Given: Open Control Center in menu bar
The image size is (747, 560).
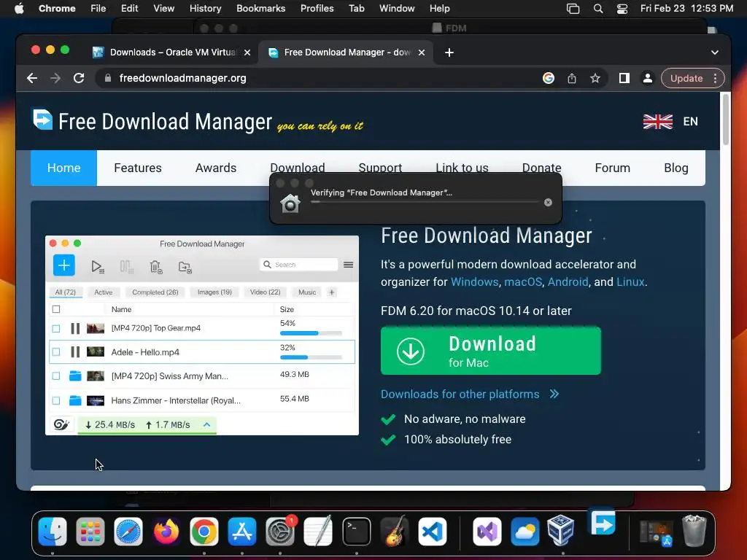Looking at the screenshot, I should point(622,9).
